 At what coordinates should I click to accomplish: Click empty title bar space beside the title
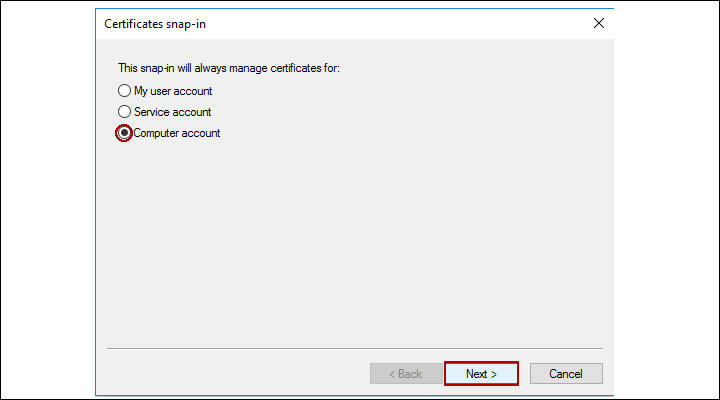click(400, 22)
